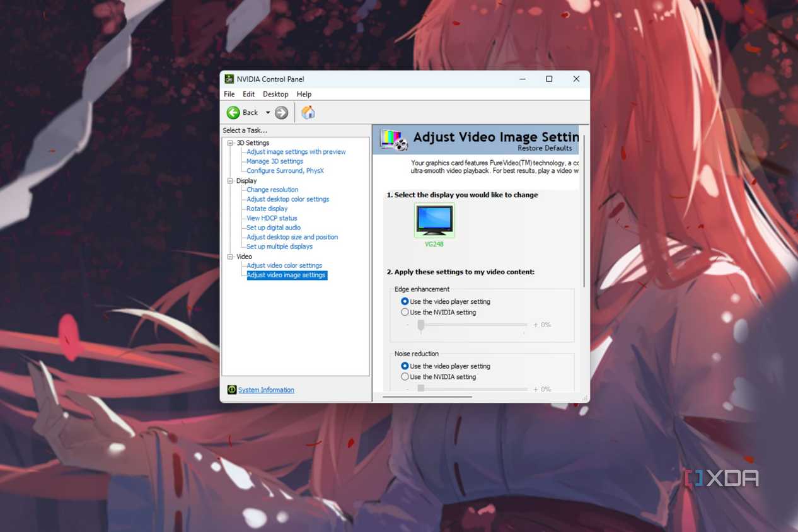This screenshot has height=532, width=798.
Task: Click the horizontal scrollbar in settings pane
Action: point(427,397)
